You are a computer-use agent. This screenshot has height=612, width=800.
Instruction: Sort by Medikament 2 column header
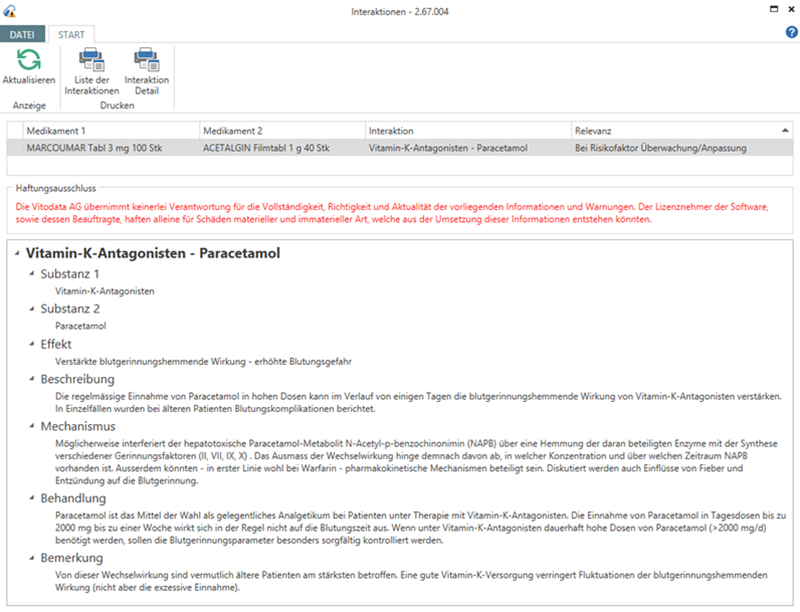click(x=283, y=131)
